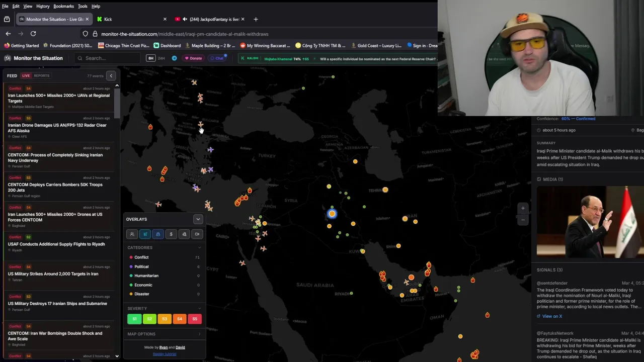Filter by Political category
The height and width of the screenshot is (362, 644).
164,266
